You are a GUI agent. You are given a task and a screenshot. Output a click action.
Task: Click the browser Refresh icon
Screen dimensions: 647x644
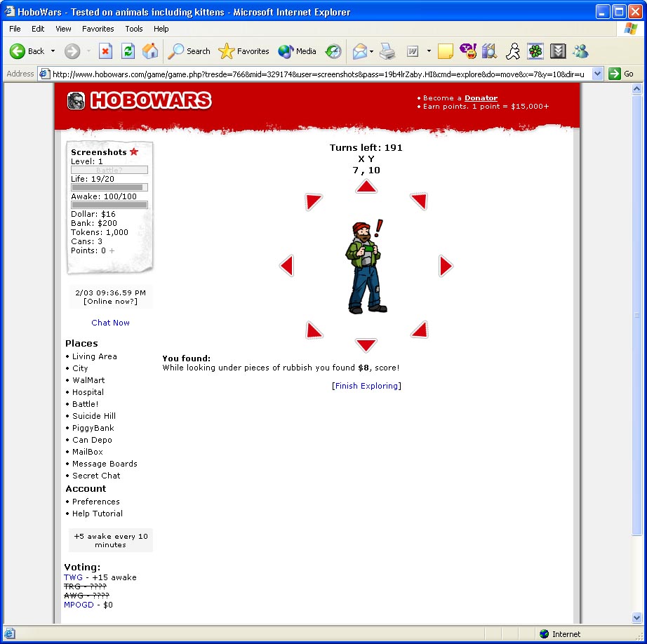tap(128, 51)
